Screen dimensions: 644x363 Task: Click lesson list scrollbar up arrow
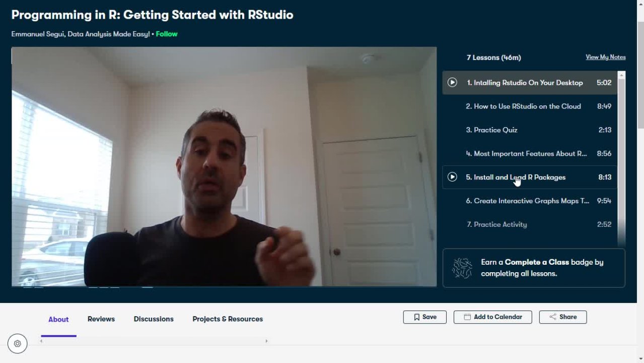coord(621,75)
